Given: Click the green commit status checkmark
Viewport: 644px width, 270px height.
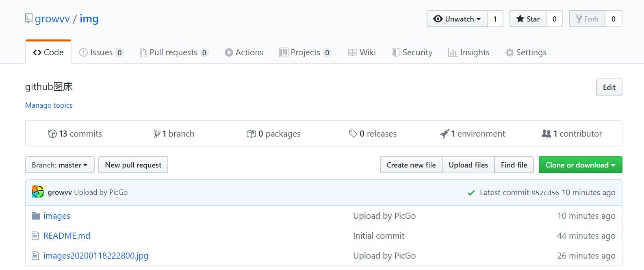Looking at the screenshot, I should tap(471, 193).
